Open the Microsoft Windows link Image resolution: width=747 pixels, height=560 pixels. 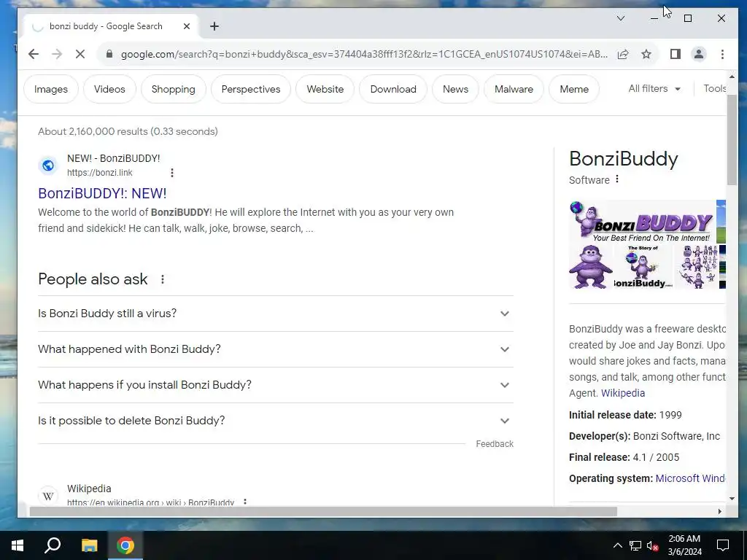click(690, 478)
